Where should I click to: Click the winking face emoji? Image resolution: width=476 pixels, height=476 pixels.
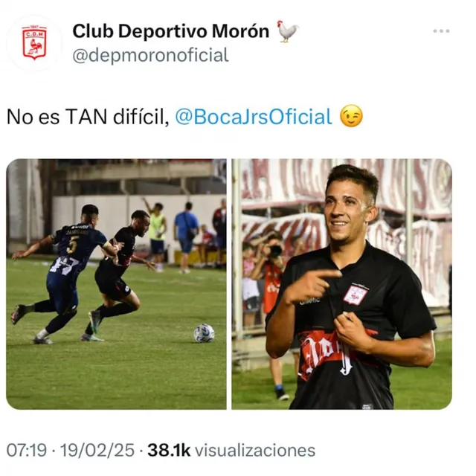(351, 116)
